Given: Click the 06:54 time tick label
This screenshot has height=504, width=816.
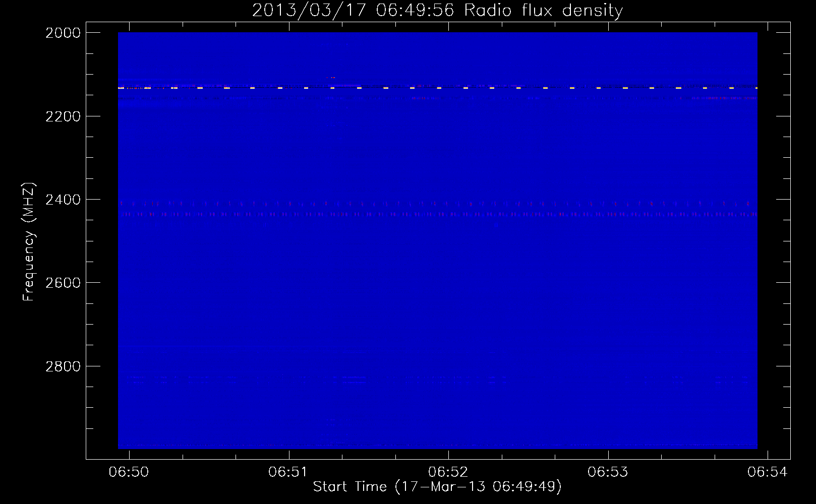Looking at the screenshot, I should (x=768, y=472).
